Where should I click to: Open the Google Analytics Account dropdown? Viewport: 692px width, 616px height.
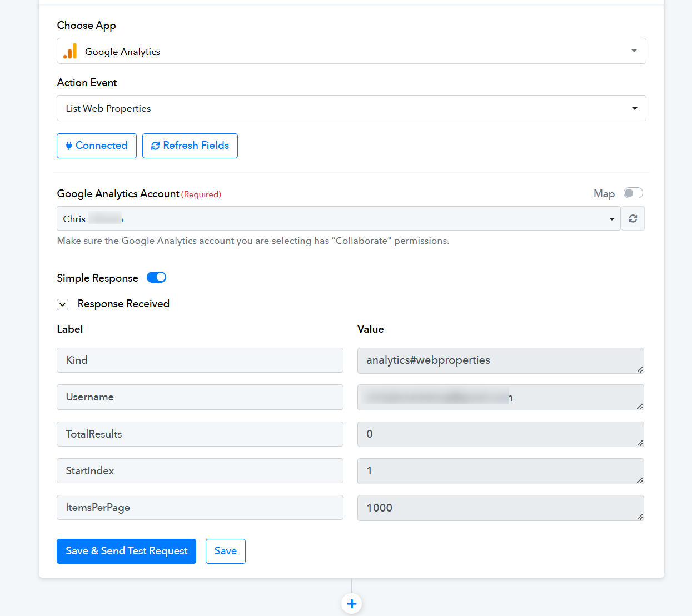[338, 218]
